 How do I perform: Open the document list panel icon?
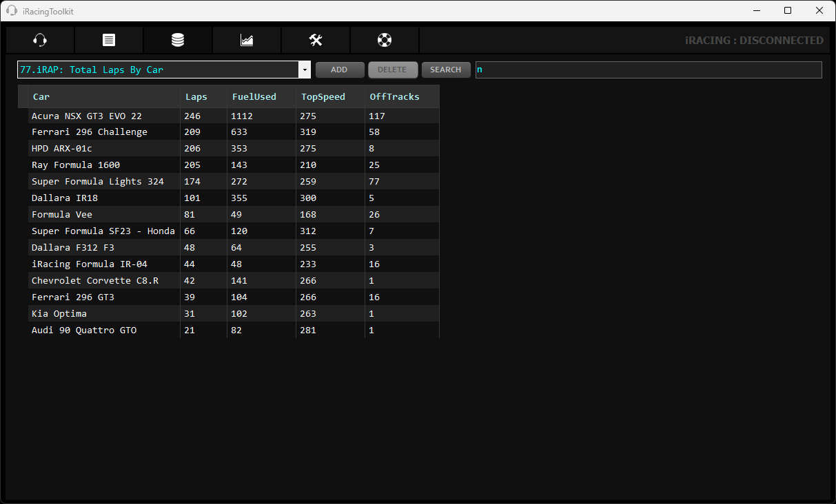coord(108,40)
